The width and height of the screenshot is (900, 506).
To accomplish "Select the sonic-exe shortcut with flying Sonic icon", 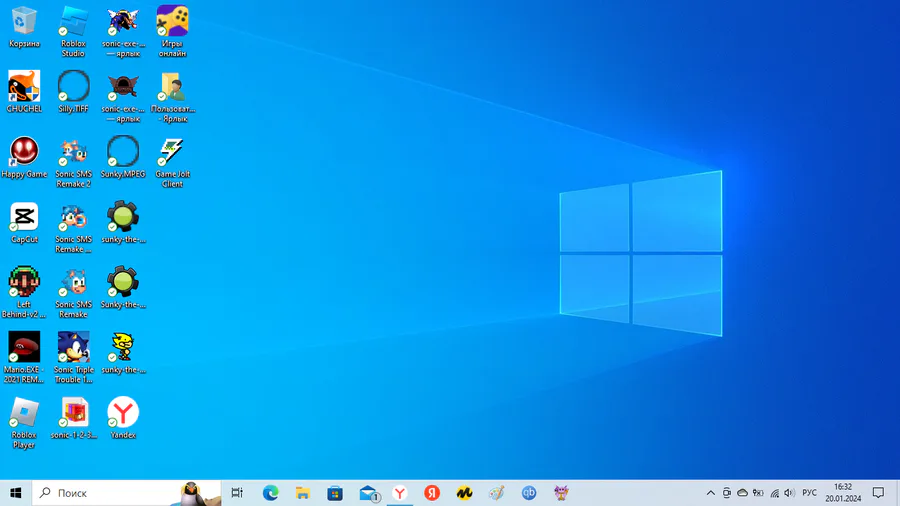I will pos(123,32).
